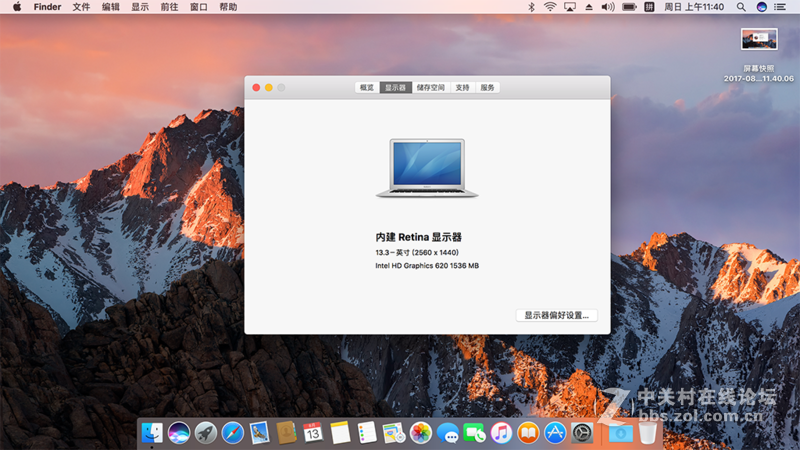Launch Safari from the Dock
The image size is (800, 450).
(x=233, y=433)
